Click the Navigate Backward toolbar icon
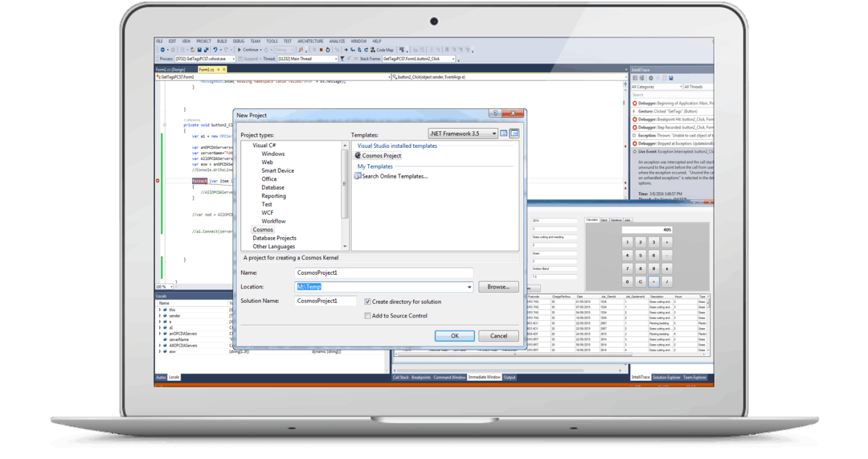The height and width of the screenshot is (459, 868). [162, 49]
